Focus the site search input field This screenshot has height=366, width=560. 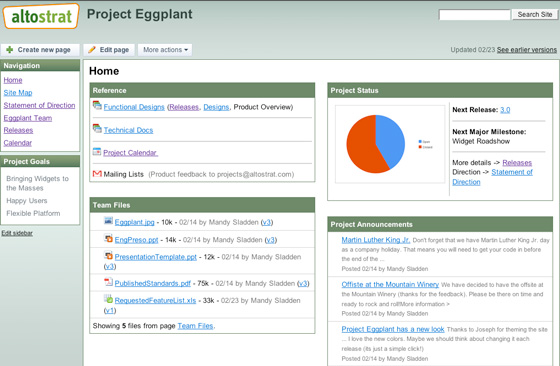pos(474,15)
